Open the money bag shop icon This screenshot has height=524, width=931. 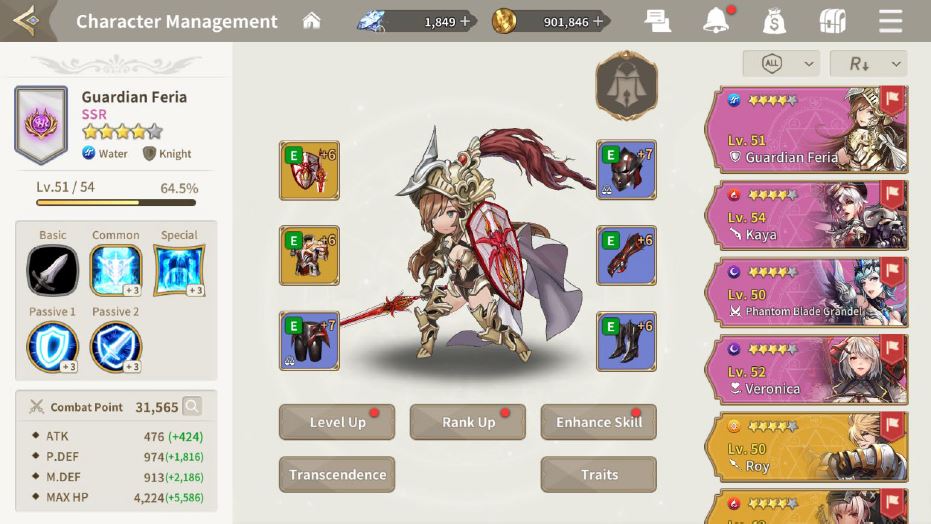774,21
